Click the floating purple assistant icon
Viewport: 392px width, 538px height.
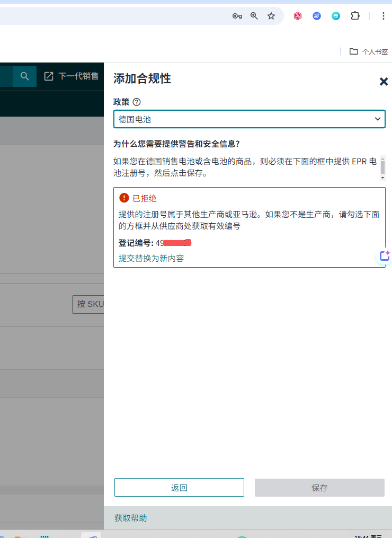coord(384,256)
